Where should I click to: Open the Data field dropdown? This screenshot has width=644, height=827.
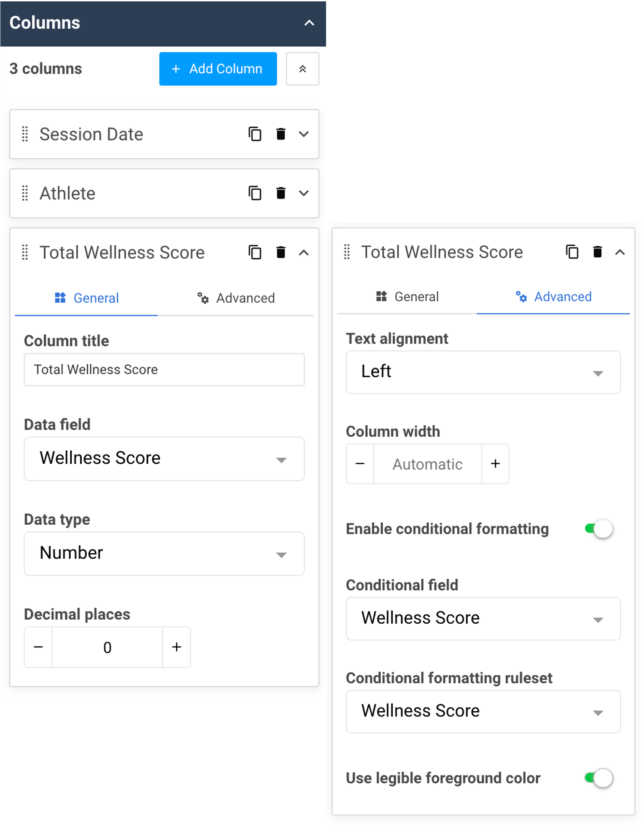click(x=164, y=459)
